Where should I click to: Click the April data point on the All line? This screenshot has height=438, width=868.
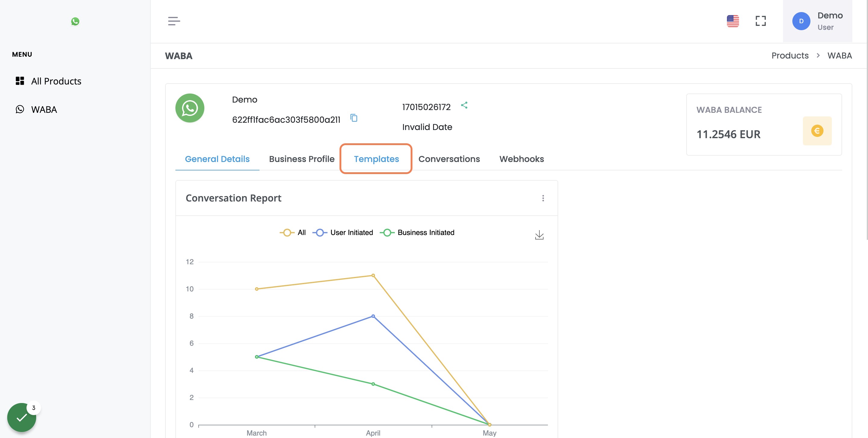373,275
